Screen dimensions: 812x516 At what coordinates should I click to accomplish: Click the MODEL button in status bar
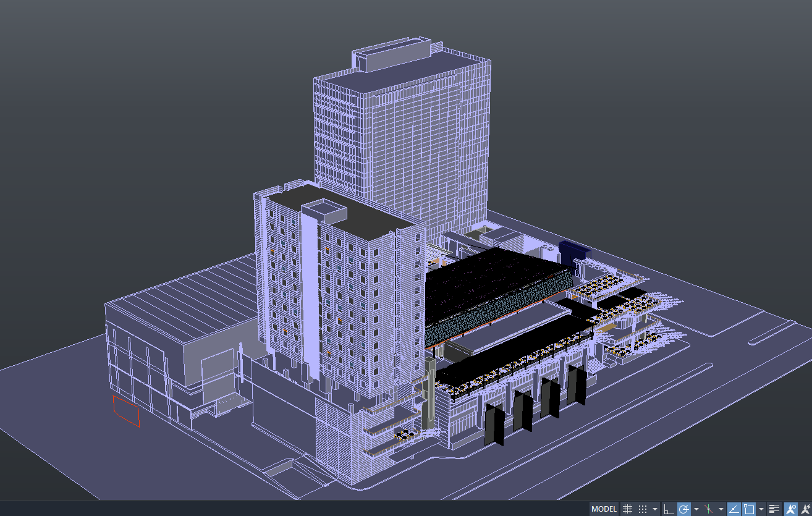coord(604,509)
